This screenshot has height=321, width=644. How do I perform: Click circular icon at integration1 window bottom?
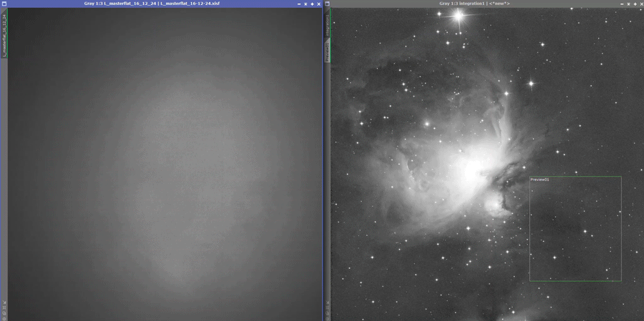[x=327, y=318]
